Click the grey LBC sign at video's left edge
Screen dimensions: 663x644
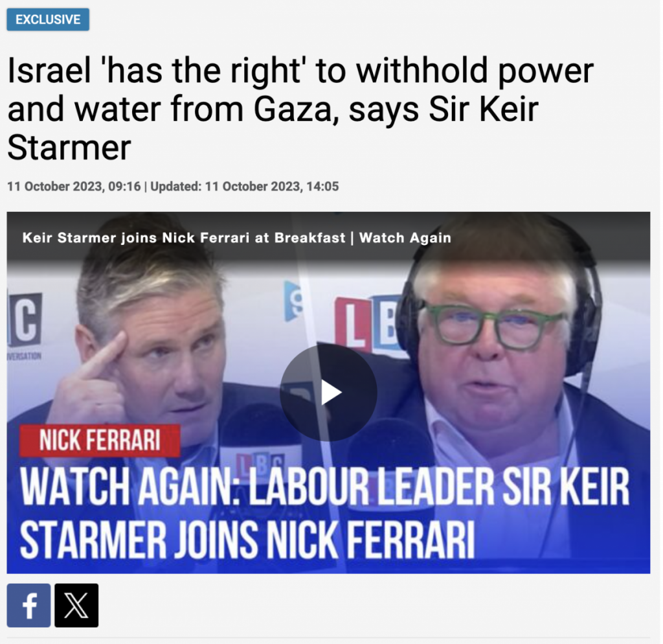click(25, 319)
